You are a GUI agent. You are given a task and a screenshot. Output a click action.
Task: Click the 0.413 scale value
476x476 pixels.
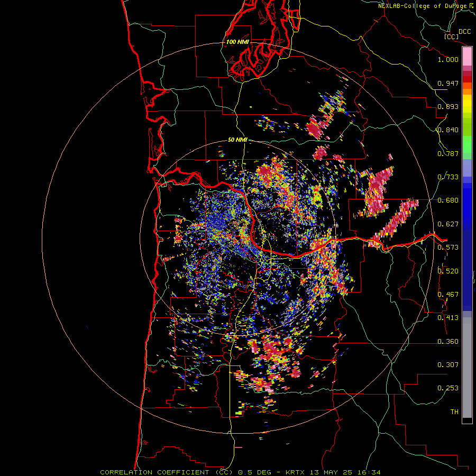coord(448,318)
